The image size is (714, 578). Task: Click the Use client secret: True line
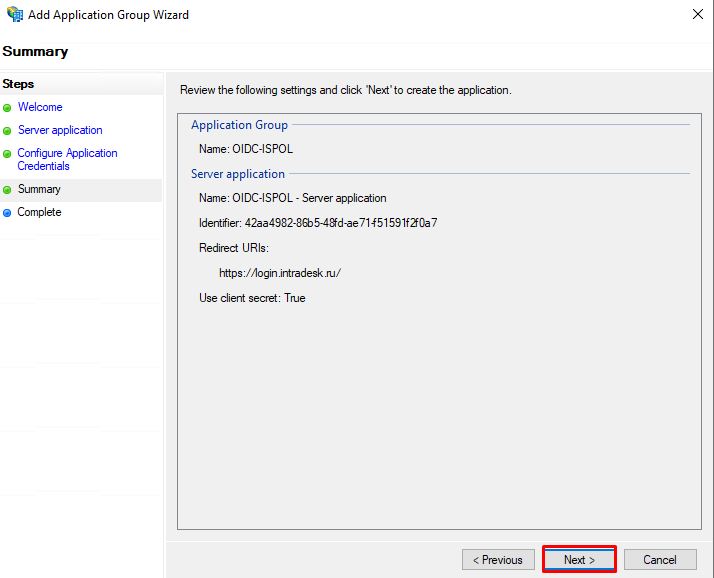(x=252, y=298)
